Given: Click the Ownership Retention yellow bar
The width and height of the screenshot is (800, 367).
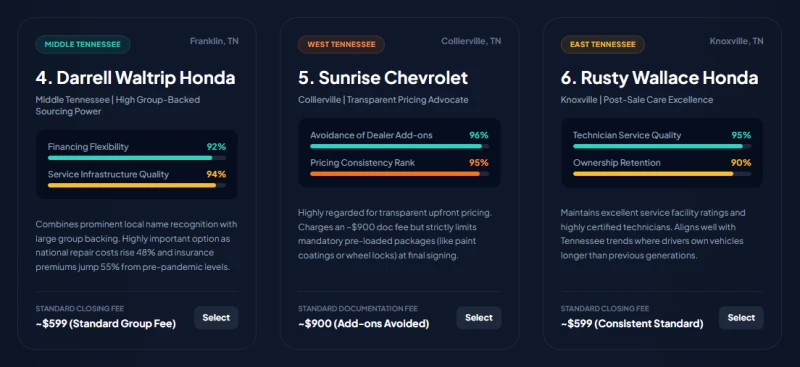Looking at the screenshot, I should (x=662, y=174).
